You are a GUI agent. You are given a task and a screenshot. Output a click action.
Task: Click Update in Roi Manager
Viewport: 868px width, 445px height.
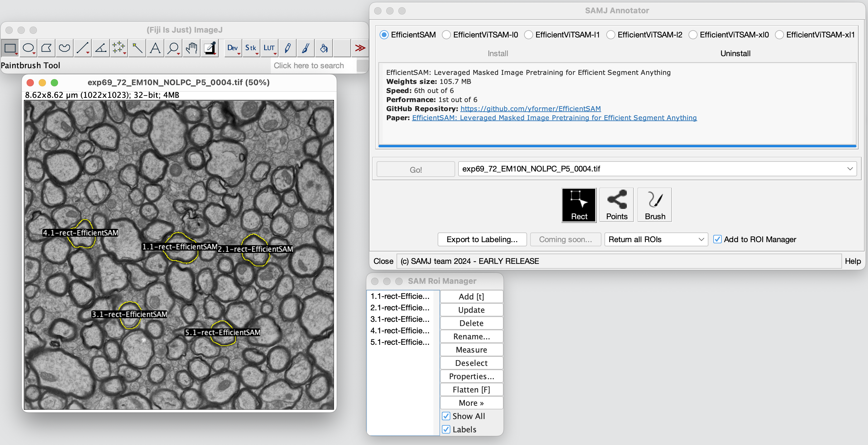(x=471, y=310)
